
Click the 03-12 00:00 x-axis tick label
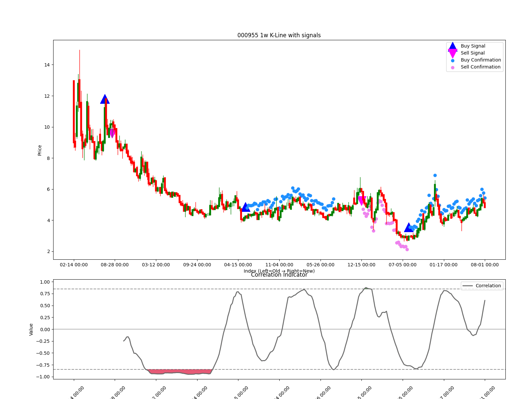pyautogui.click(x=156, y=265)
